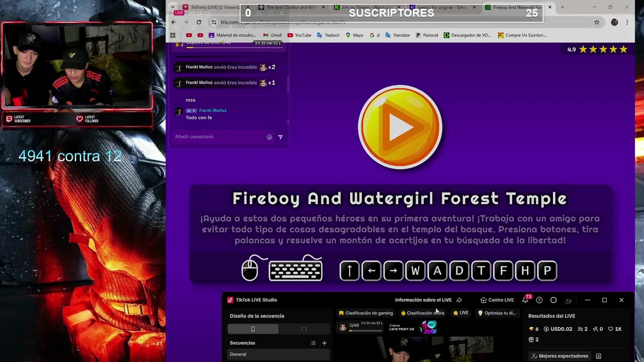Add a new scene with Secuencias plus
This screenshot has width=644, height=362.
(x=324, y=343)
